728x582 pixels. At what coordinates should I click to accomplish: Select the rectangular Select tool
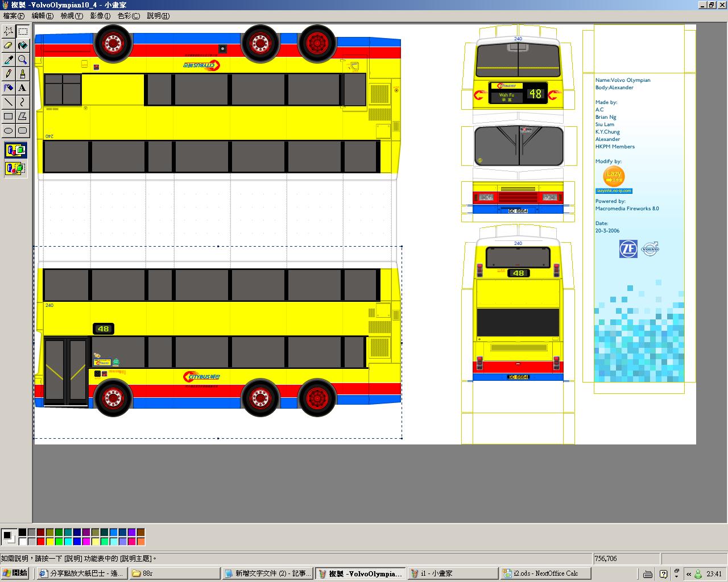coord(23,31)
